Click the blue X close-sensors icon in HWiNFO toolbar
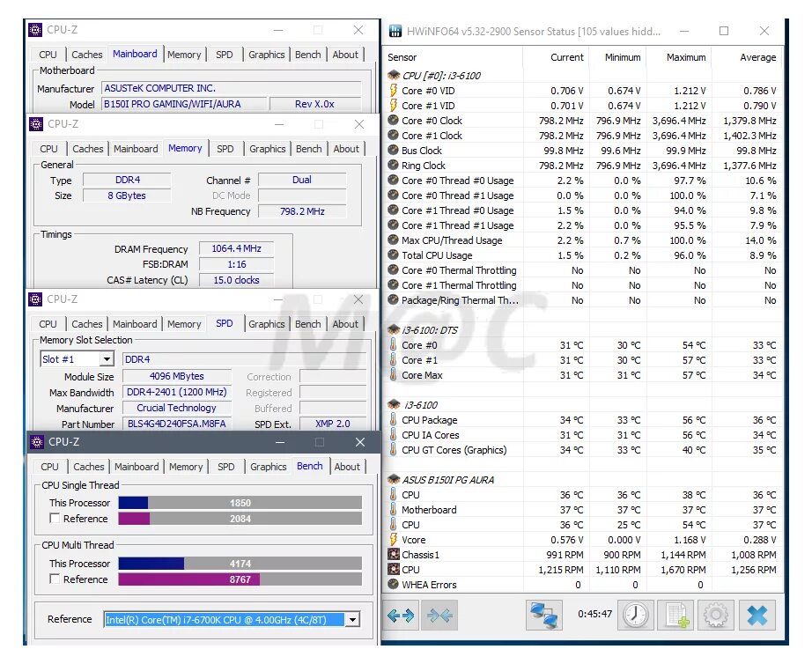The width and height of the screenshot is (812, 664). coord(757,616)
